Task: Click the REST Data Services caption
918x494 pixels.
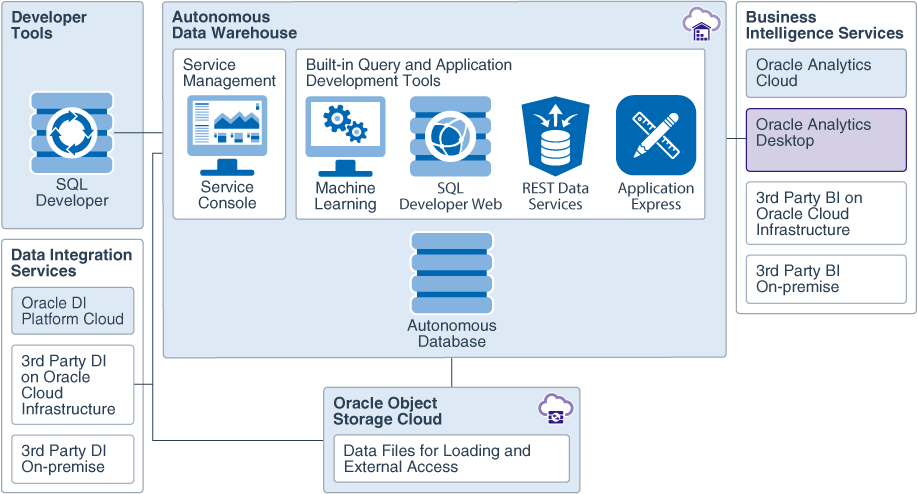Action: 556,196
